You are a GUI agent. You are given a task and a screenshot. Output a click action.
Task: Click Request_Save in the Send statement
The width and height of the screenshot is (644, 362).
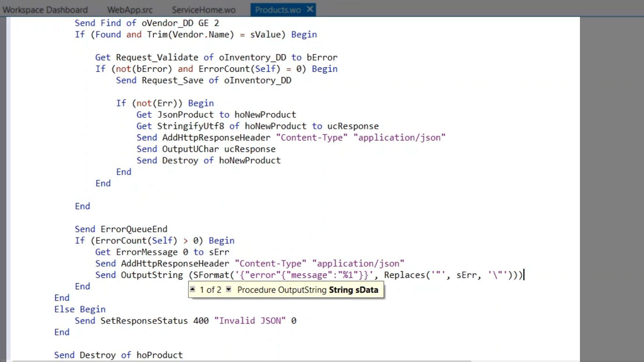tap(172, 80)
